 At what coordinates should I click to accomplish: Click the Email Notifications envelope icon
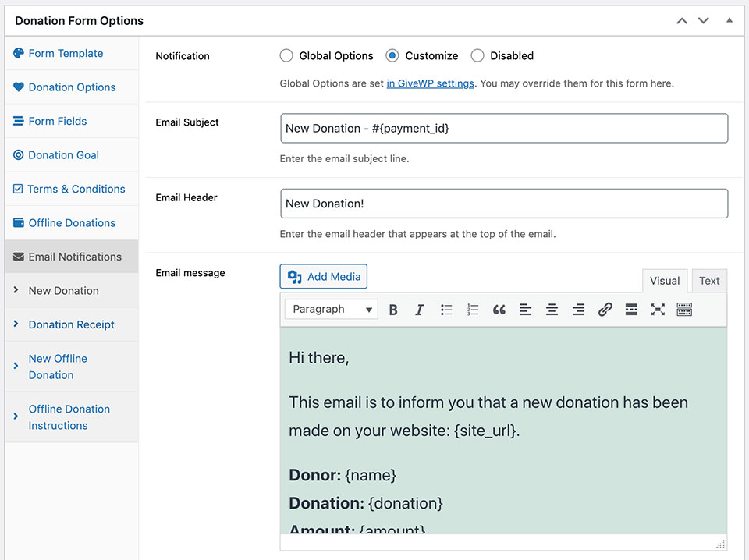(x=18, y=257)
